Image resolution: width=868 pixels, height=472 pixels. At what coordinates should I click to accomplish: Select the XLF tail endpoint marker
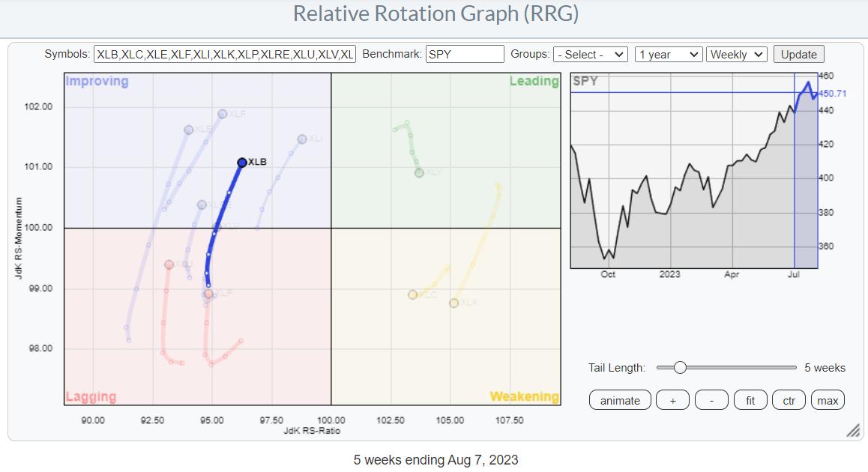[x=222, y=114]
